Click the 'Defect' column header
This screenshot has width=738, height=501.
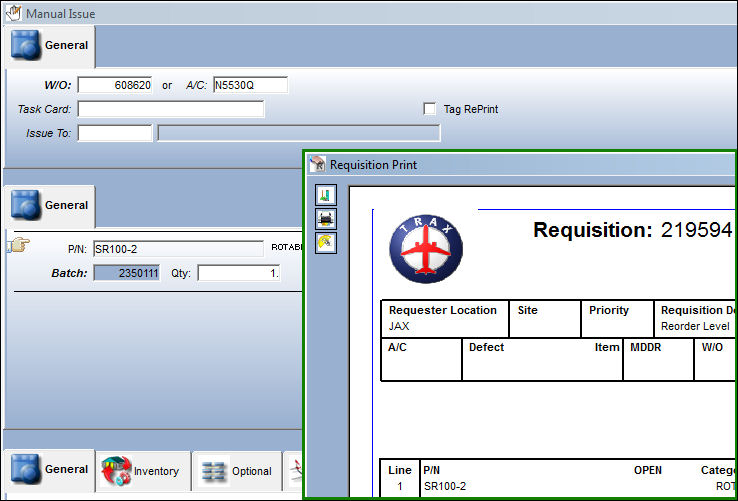coord(486,347)
